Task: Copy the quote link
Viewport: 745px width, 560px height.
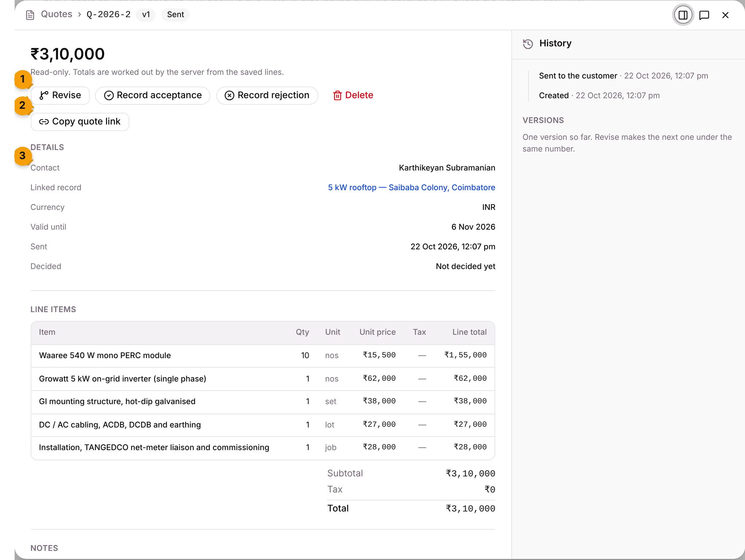Action: (80, 122)
